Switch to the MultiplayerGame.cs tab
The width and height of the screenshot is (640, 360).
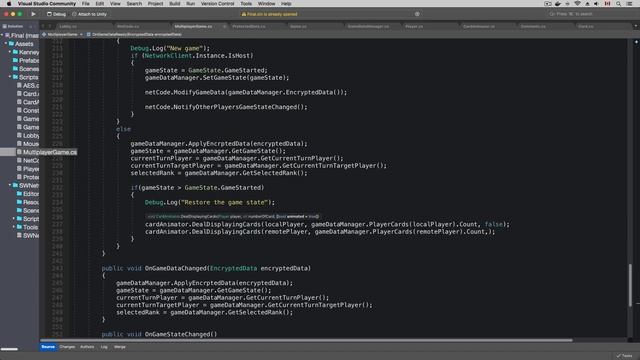point(193,26)
